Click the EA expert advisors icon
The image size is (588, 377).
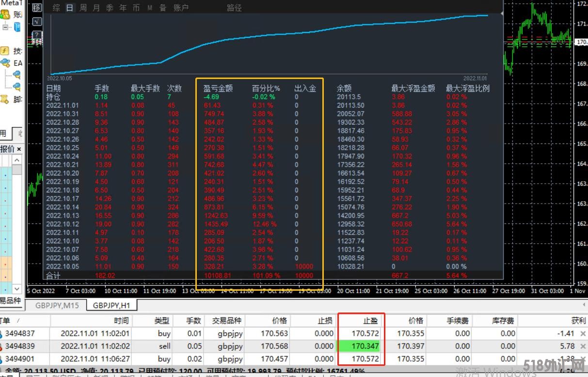click(x=5, y=63)
